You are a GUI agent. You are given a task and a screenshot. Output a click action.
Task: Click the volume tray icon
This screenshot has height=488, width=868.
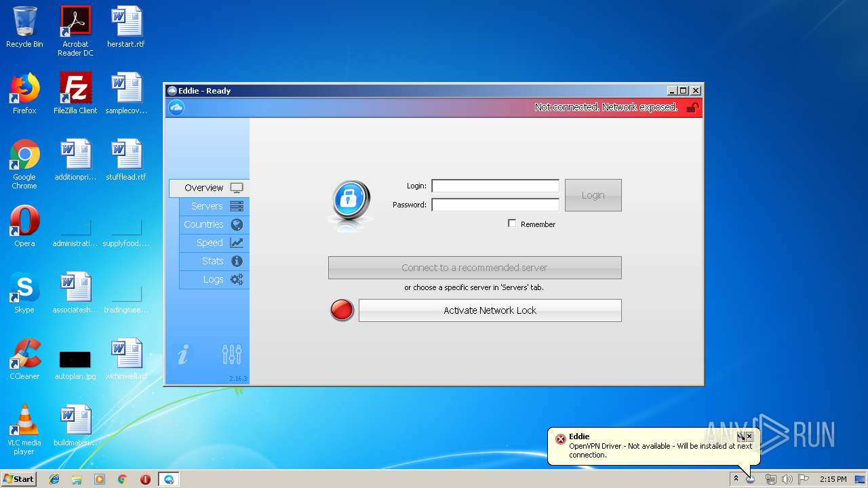pos(787,479)
